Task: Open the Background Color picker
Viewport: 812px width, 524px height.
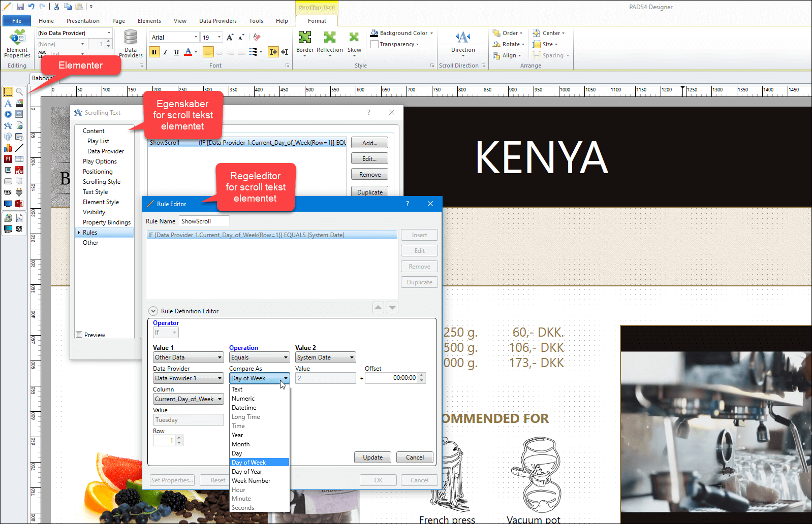Action: [402, 33]
